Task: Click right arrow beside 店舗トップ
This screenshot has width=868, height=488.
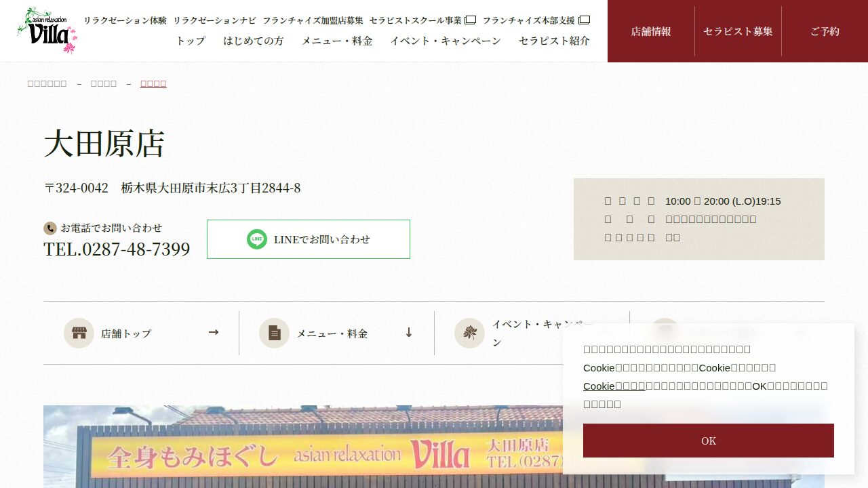Action: [x=214, y=332]
